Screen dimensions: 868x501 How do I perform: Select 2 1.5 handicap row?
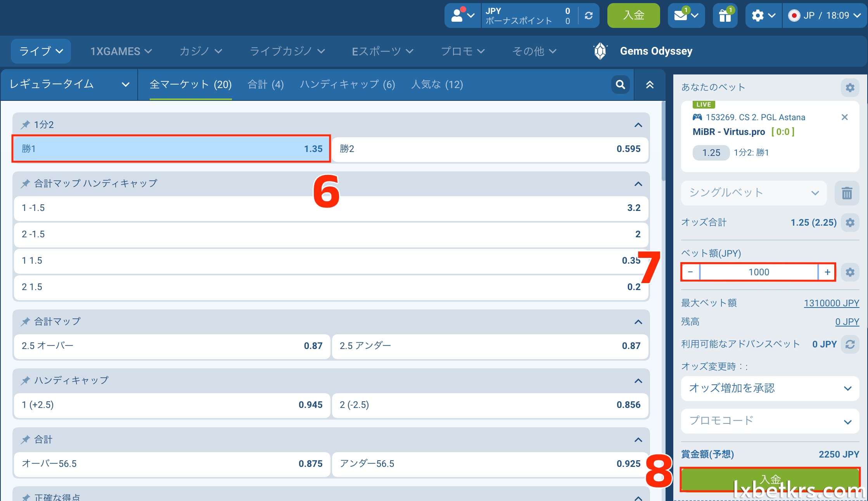331,287
